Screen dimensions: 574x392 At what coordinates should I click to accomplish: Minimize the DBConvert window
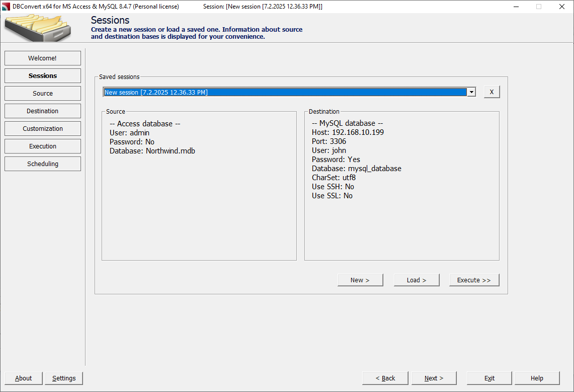tap(516, 7)
